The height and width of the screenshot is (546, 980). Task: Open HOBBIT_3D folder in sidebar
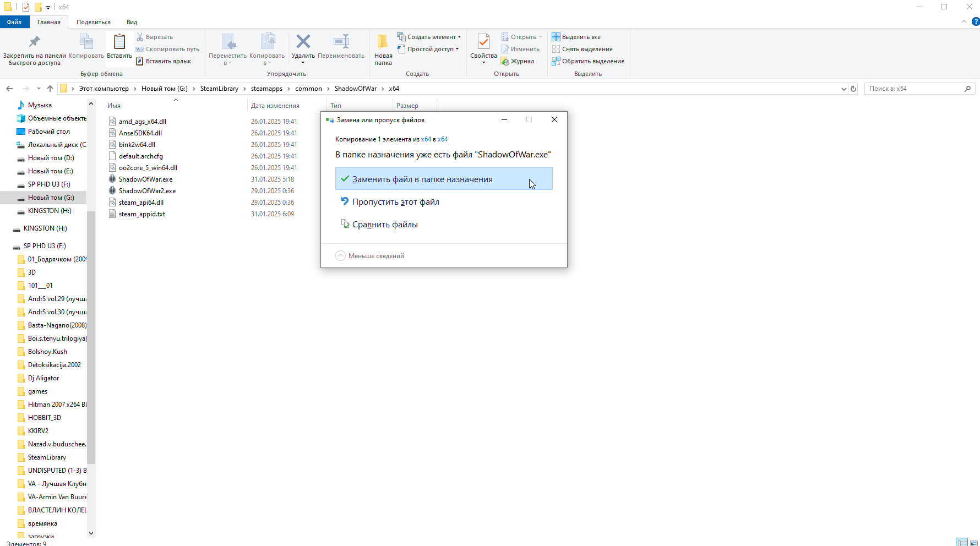pos(44,418)
